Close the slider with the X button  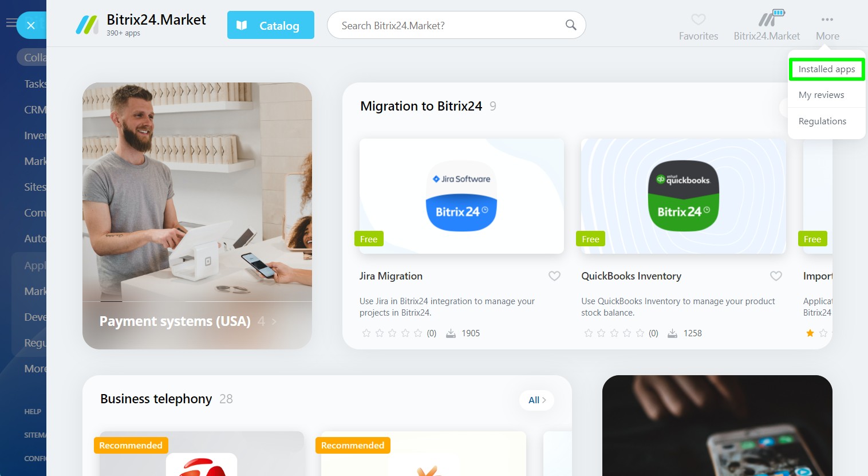[x=31, y=25]
